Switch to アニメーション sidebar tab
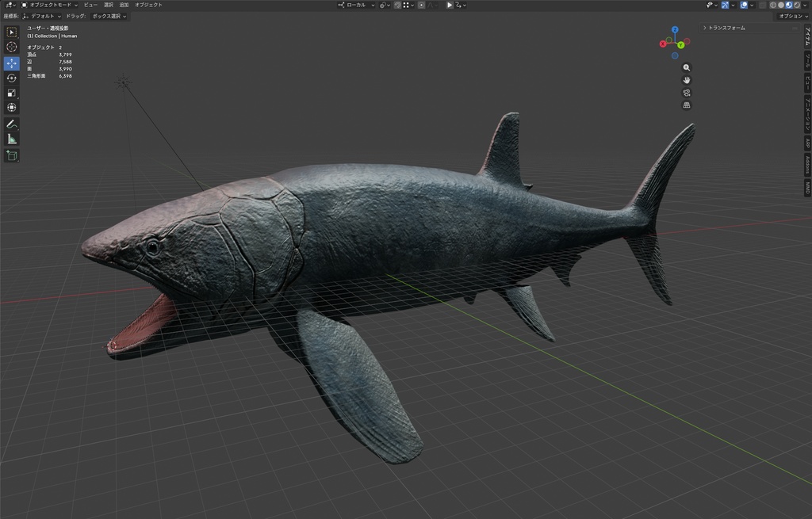Screen dimensions: 812x519 click(807, 114)
